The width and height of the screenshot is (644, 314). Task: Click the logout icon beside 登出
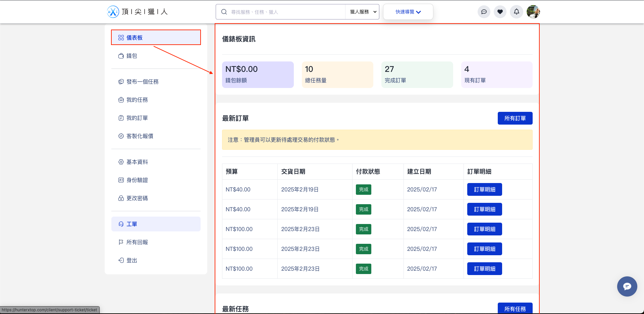point(121,260)
